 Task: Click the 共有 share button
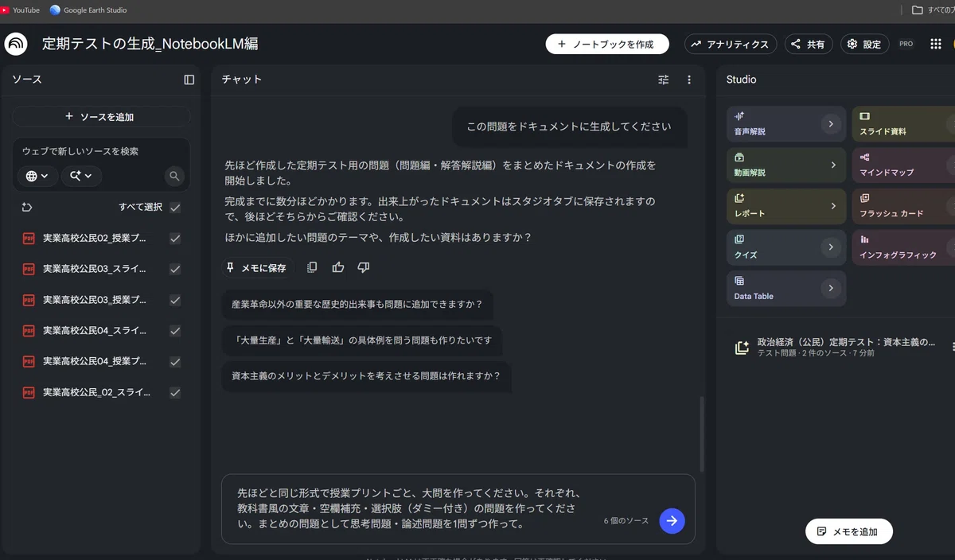(x=809, y=45)
